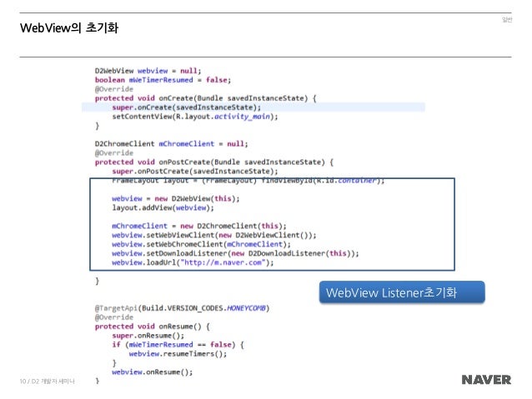The height and width of the screenshot is (399, 532).
Task: Click the NAVER logo
Action: point(486,380)
